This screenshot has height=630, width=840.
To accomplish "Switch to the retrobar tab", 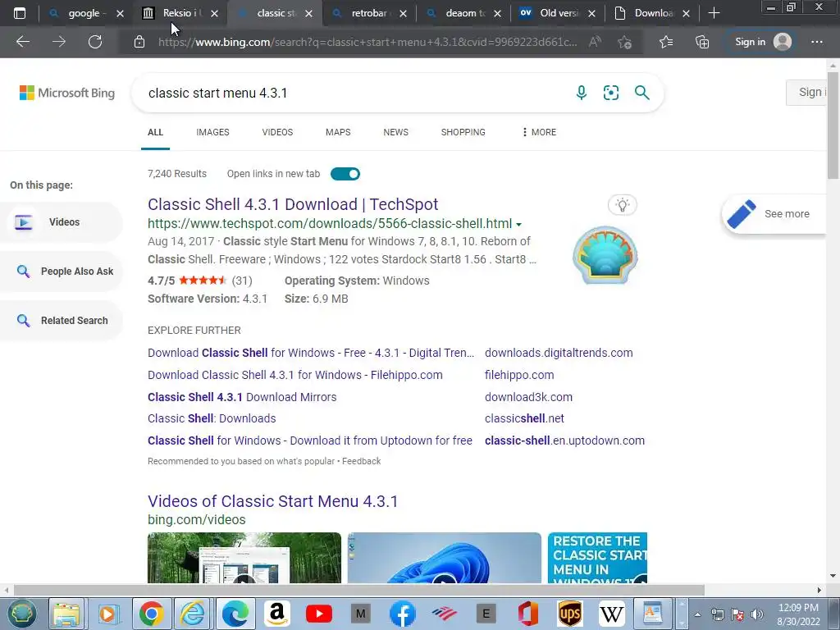I will point(368,13).
